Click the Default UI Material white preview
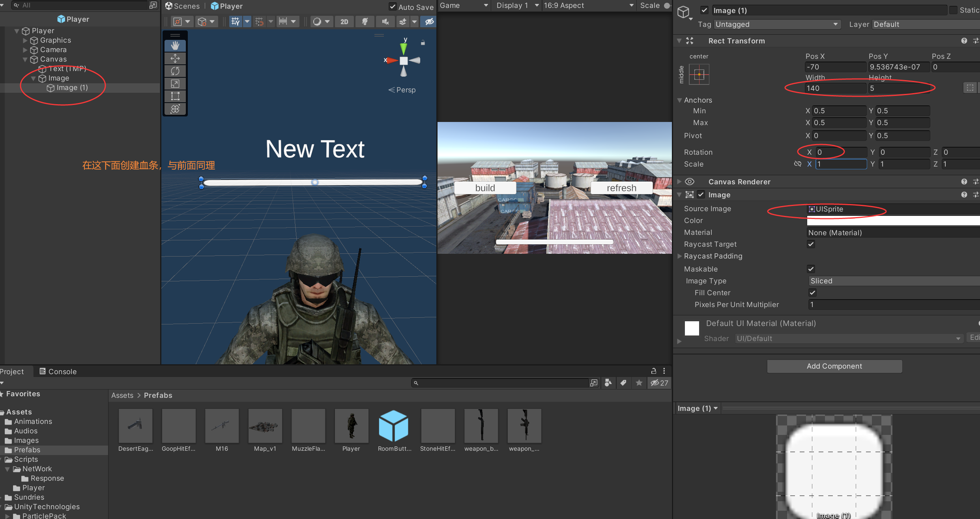The image size is (980, 519). click(692, 328)
